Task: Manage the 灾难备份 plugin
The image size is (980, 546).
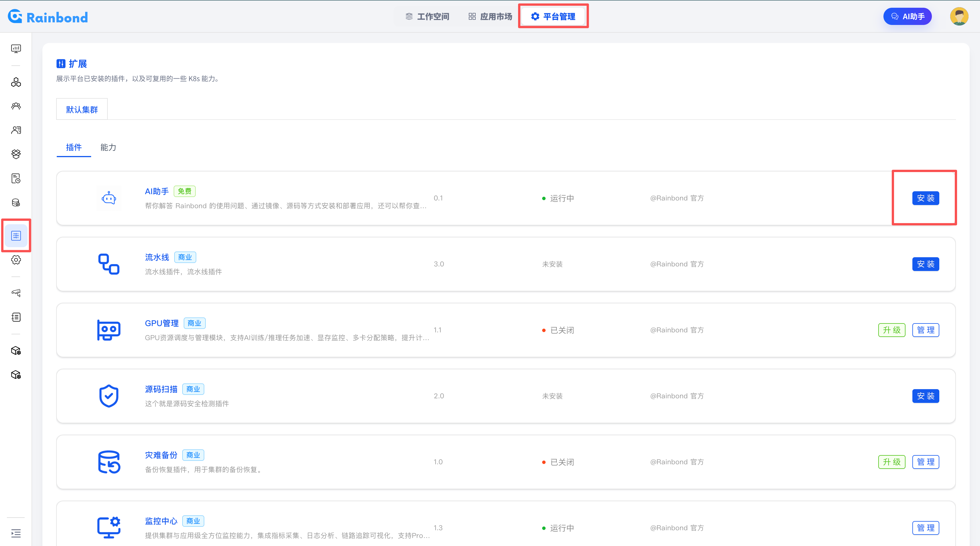Action: [x=926, y=461]
